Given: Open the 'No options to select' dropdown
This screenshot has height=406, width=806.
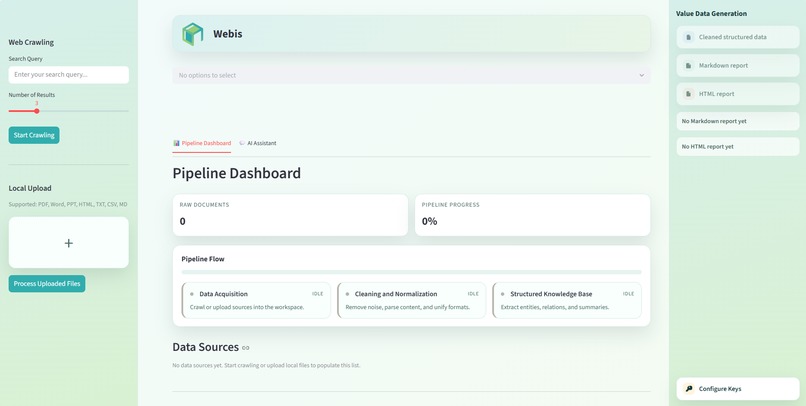Looking at the screenshot, I should (411, 75).
